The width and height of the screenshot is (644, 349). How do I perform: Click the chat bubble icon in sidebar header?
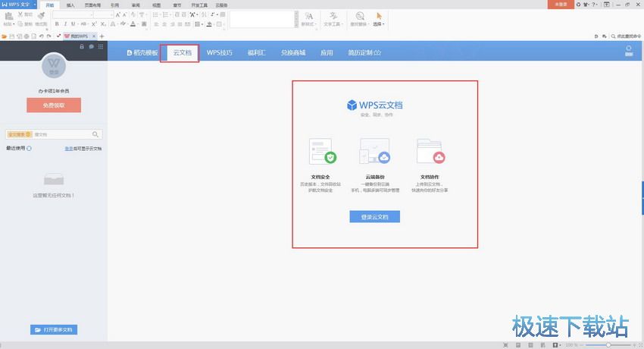point(91,46)
